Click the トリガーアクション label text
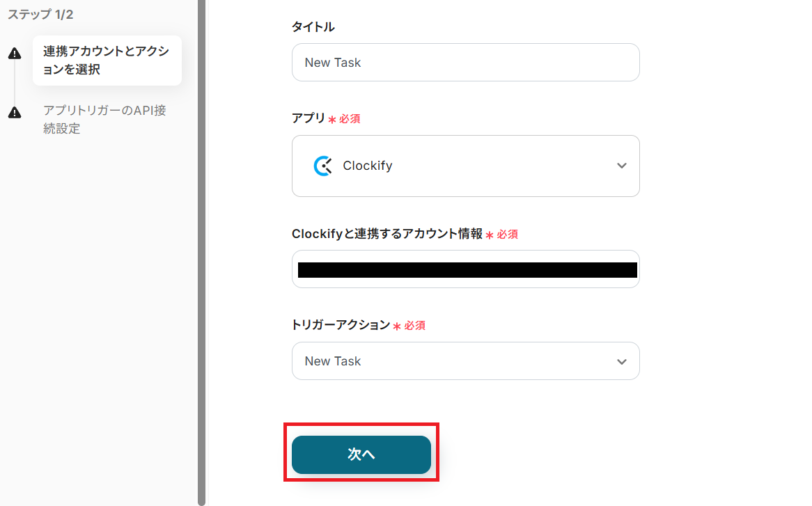The height and width of the screenshot is (506, 812). coord(341,325)
